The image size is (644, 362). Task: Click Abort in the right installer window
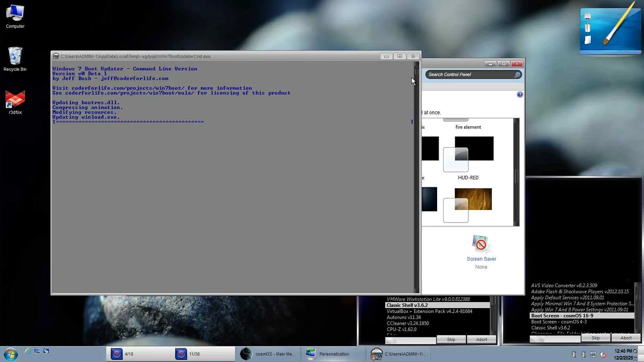click(626, 338)
